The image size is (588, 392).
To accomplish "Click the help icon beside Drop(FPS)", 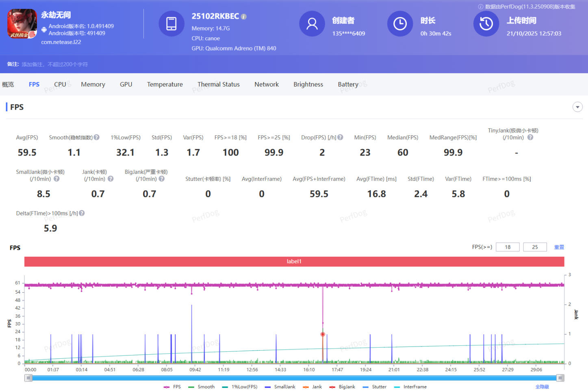I will (x=341, y=137).
